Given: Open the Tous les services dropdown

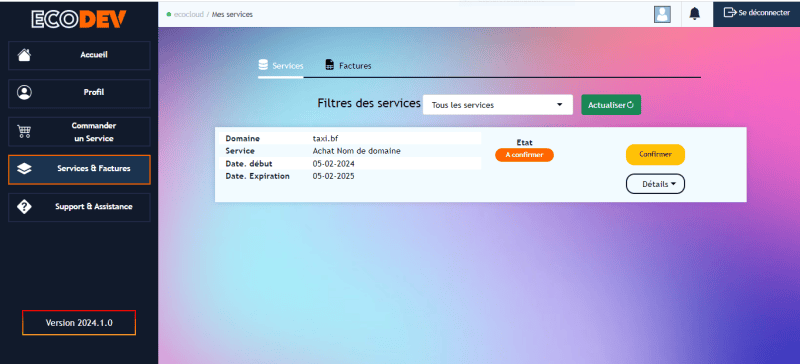Looking at the screenshot, I should 498,105.
